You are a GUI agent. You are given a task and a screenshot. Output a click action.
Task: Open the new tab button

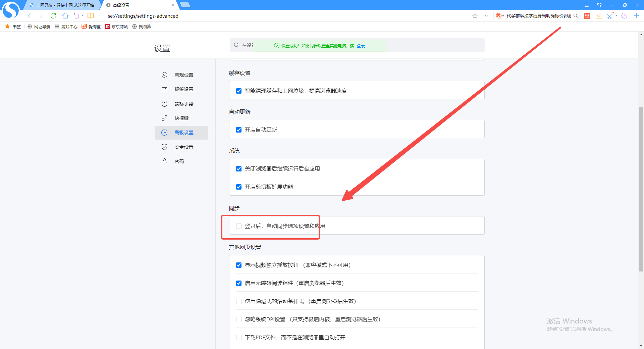185,5
